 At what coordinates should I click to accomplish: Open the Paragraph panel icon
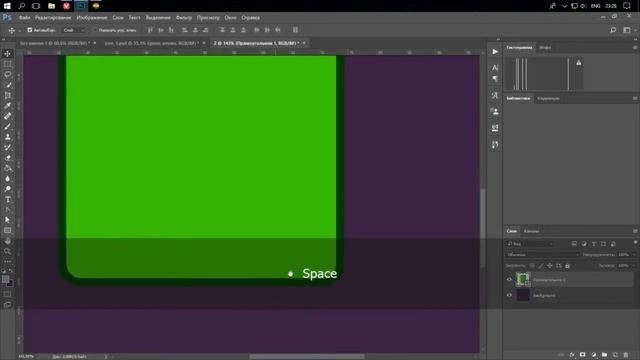495,78
